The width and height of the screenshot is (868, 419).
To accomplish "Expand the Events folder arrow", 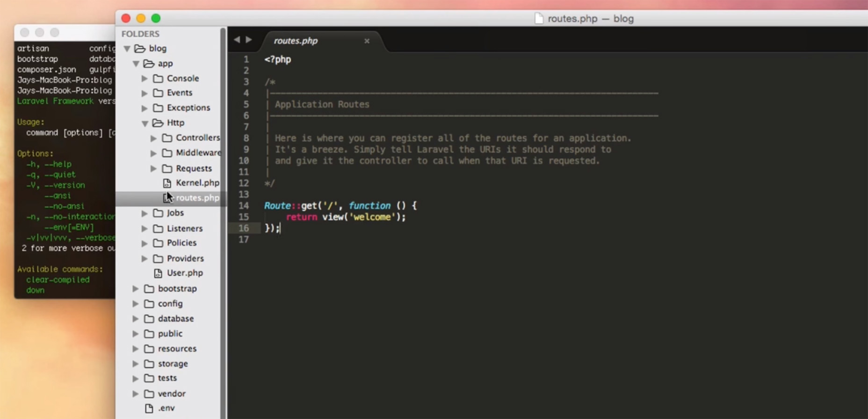I will point(145,93).
